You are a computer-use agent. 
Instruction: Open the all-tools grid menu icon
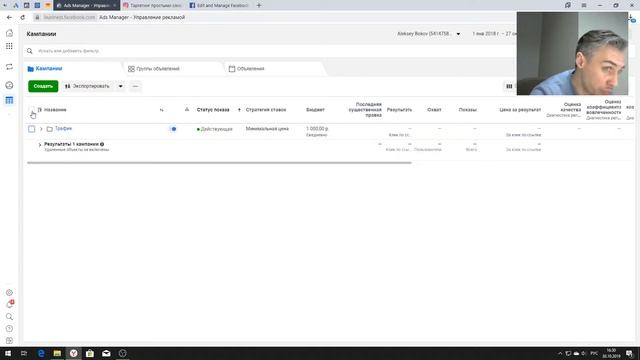9,46
